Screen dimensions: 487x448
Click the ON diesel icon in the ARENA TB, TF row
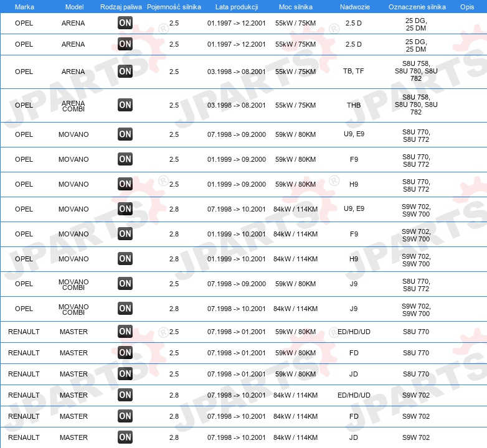[125, 72]
